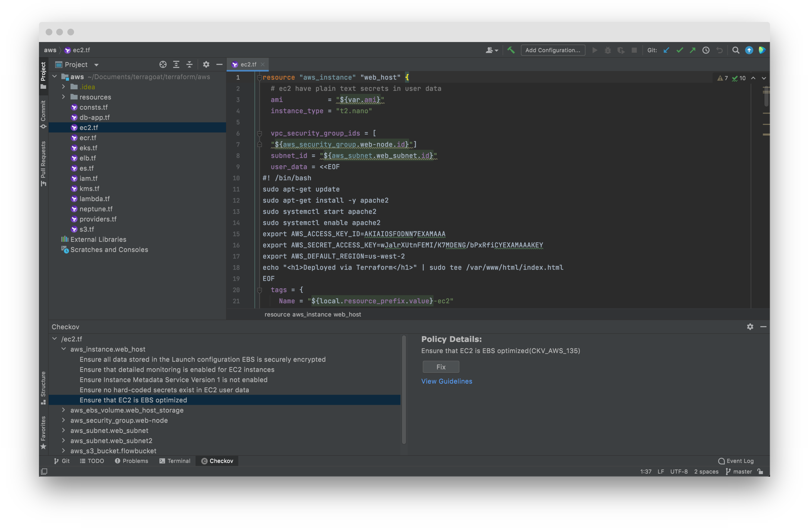Click the Run with Coverage icon
Viewport: 809px width, 532px height.
tap(621, 50)
